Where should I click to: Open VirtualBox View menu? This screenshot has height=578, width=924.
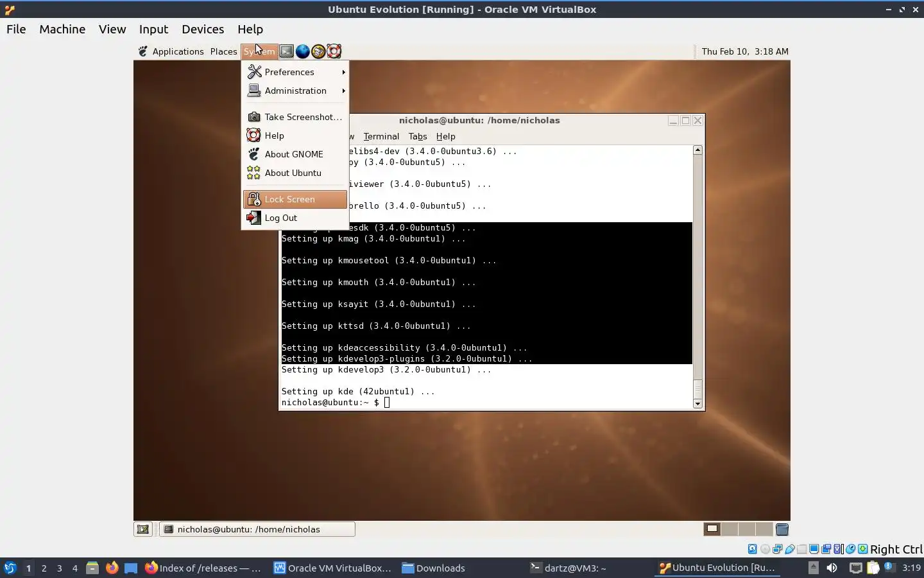112,29
